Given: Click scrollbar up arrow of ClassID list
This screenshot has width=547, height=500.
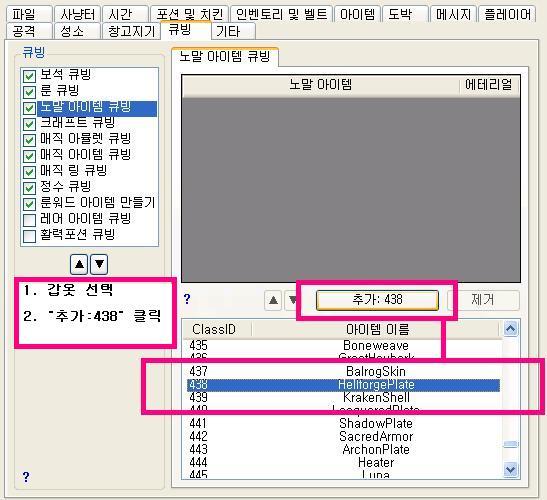Looking at the screenshot, I should (511, 329).
